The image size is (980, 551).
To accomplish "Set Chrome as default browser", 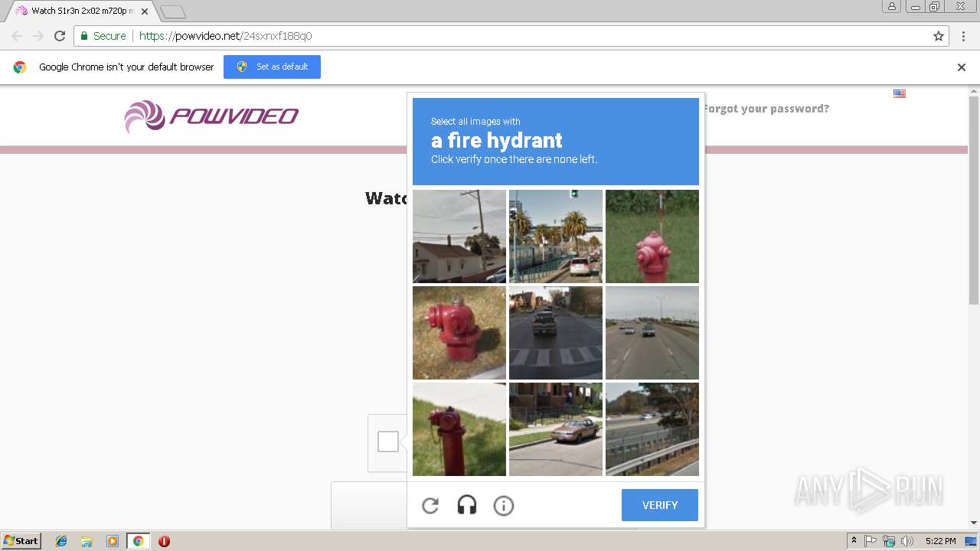I will click(272, 67).
